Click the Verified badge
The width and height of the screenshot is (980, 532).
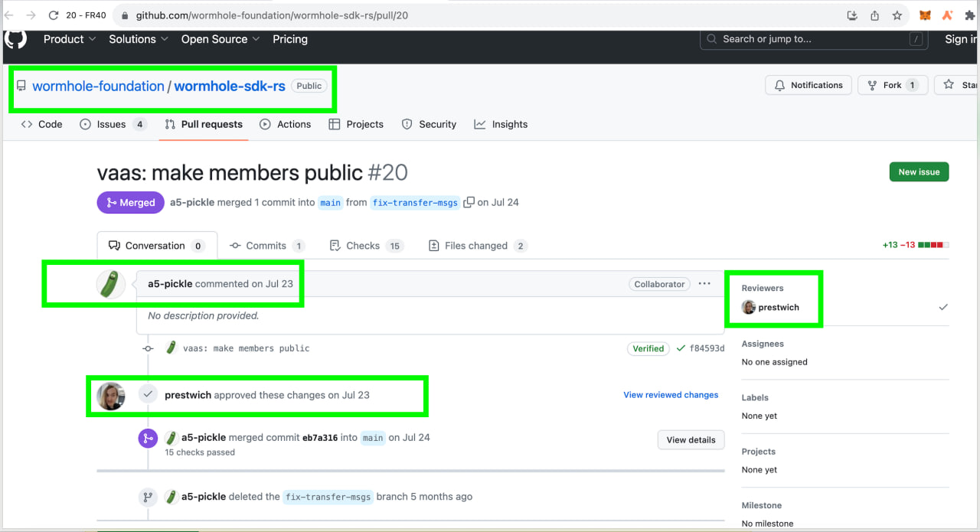coord(648,348)
